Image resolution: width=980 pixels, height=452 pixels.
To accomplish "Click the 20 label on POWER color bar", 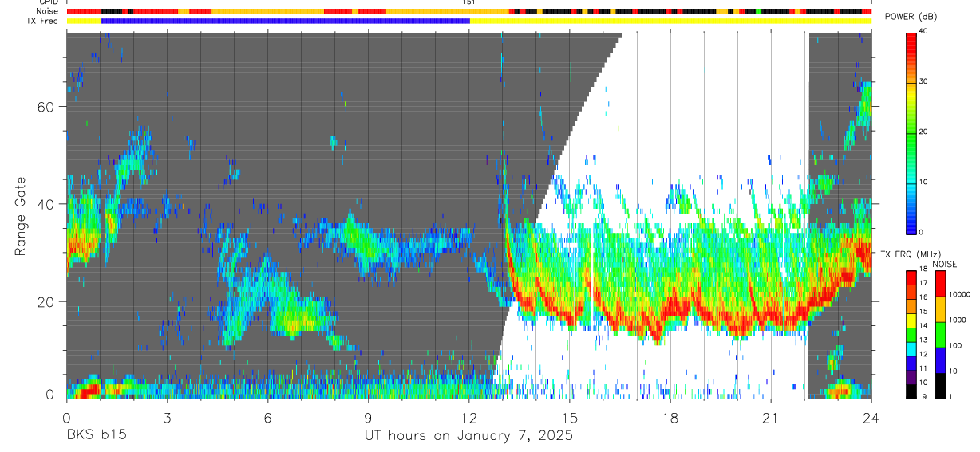I will (x=923, y=132).
